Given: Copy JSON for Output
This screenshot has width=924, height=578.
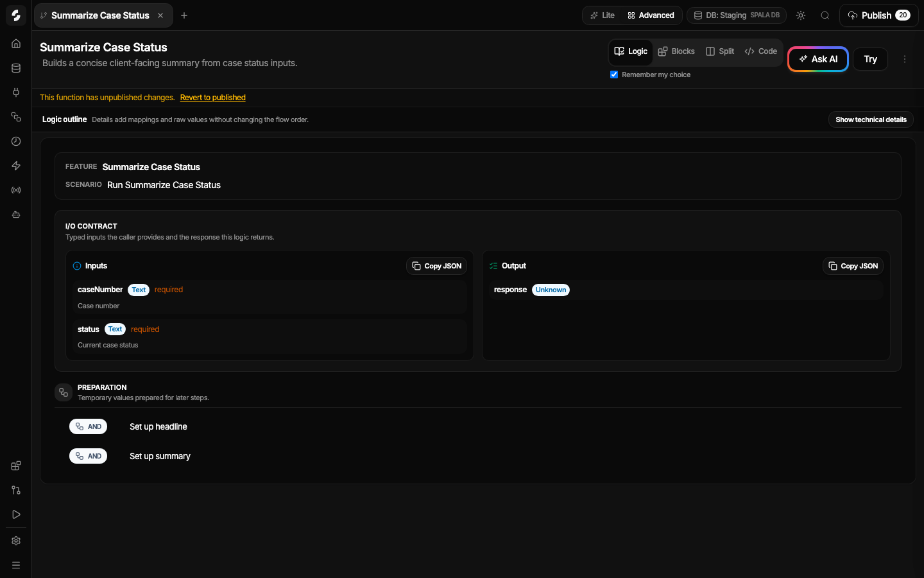Looking at the screenshot, I should coord(853,266).
